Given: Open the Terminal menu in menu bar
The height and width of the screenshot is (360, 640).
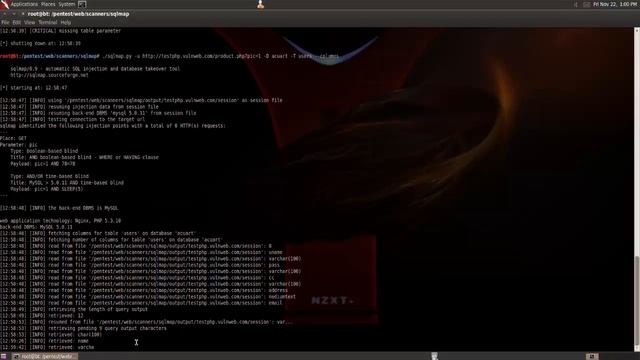Looking at the screenshot, I should point(48,22).
